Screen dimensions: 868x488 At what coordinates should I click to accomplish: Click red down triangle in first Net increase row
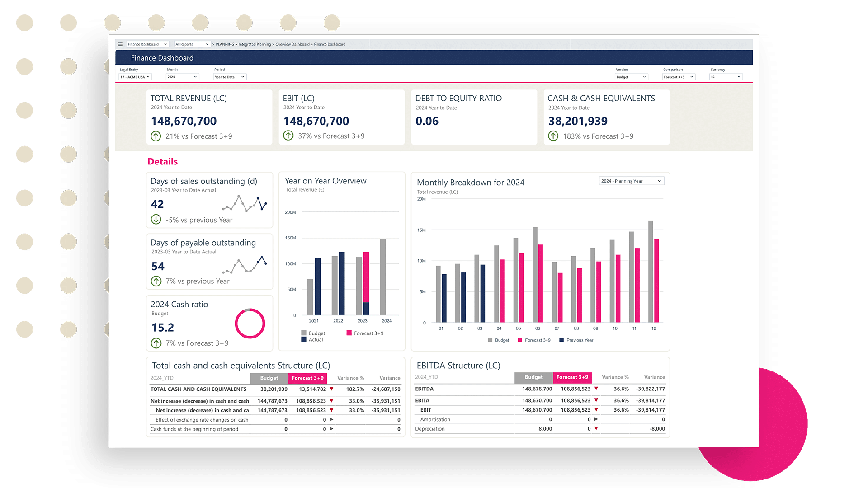tap(331, 400)
